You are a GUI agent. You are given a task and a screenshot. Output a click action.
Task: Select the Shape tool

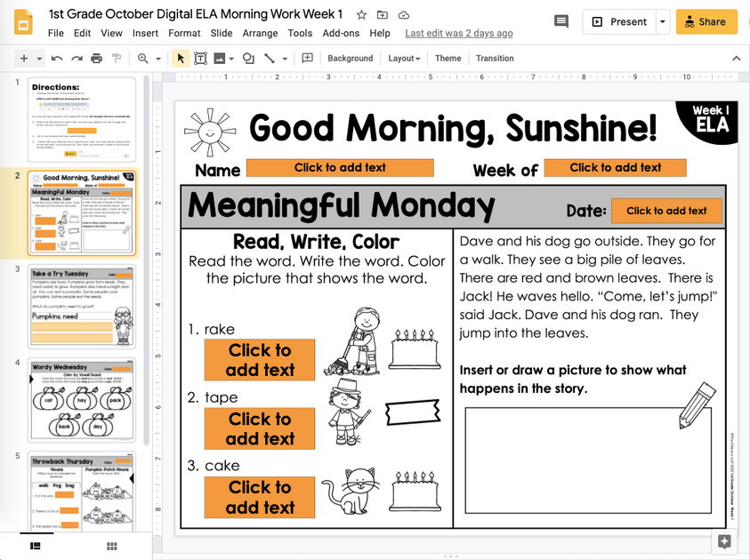pos(248,58)
